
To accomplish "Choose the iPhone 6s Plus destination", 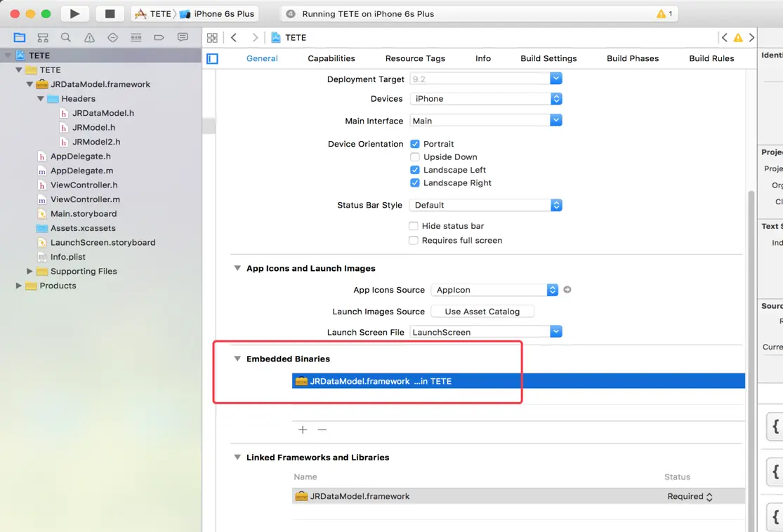I will pos(217,13).
